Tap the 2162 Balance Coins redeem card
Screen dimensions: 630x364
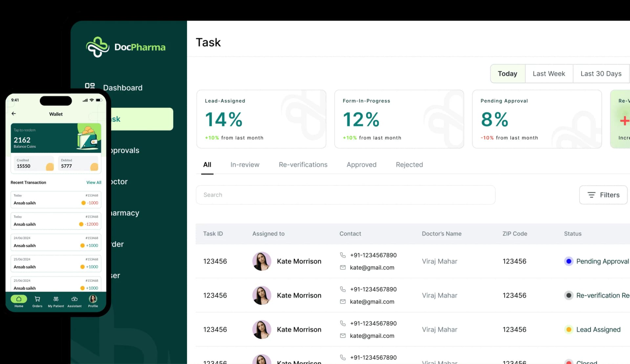tap(56, 138)
